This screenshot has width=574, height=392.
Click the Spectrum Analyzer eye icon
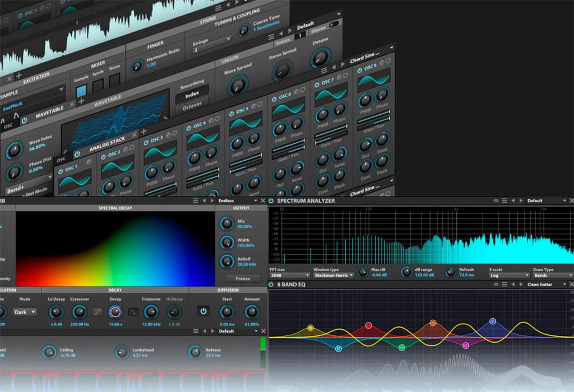(496, 200)
